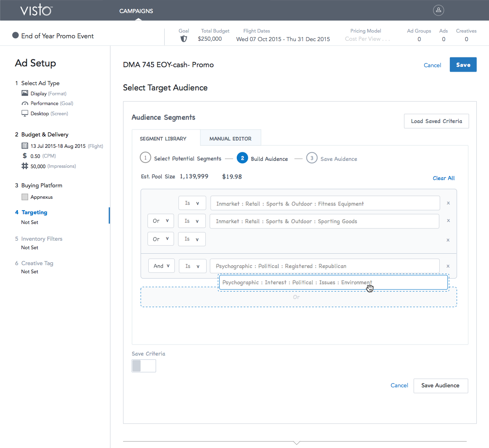Click the Goal shield icon
The height and width of the screenshot is (448, 489).
tap(184, 39)
